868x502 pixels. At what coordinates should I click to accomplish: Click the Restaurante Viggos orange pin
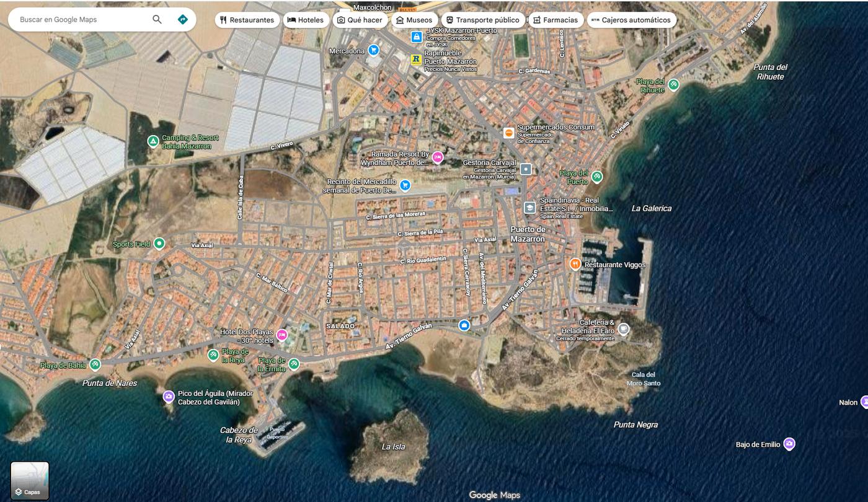pyautogui.click(x=575, y=264)
